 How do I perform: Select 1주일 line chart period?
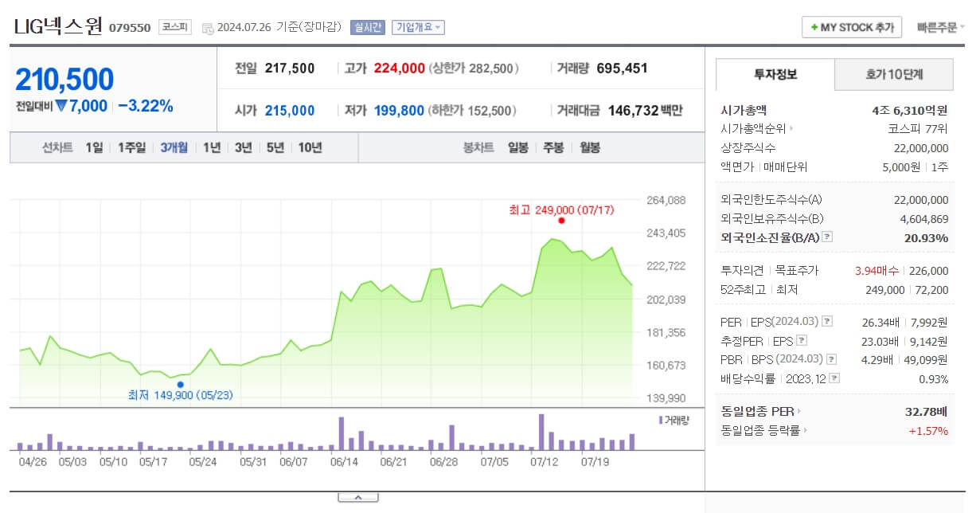coord(131,147)
